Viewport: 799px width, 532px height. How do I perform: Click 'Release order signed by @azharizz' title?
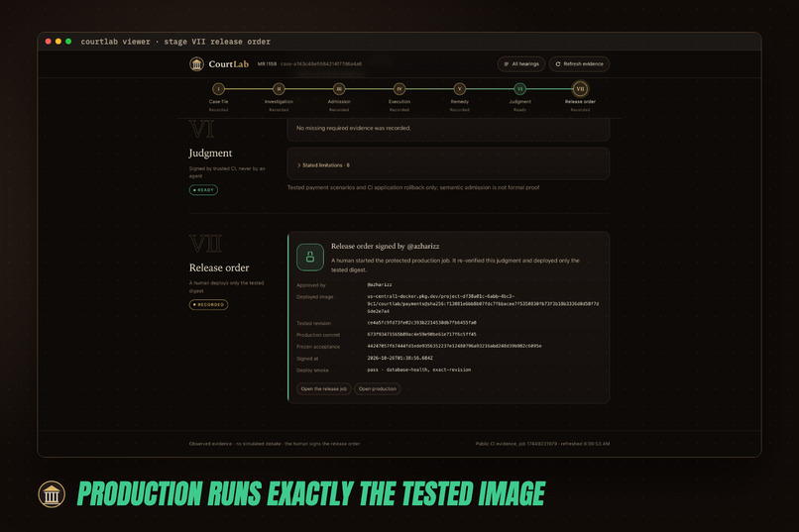386,246
